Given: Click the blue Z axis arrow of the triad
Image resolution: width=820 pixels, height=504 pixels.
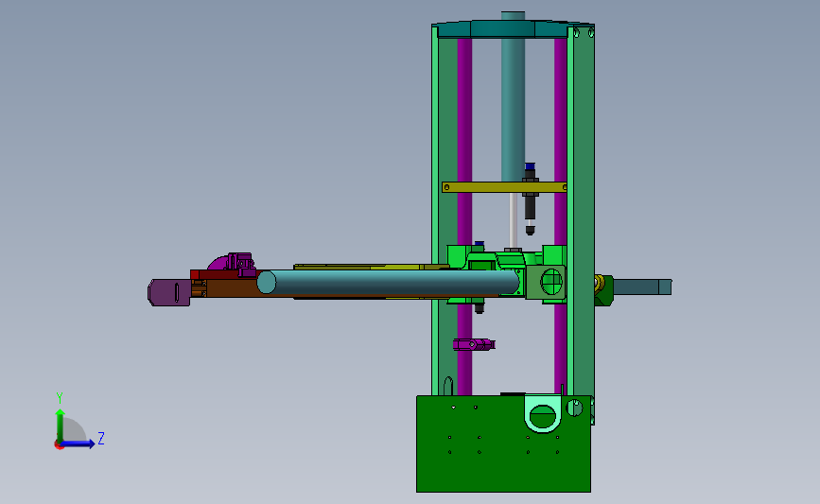Looking at the screenshot, I should click(x=79, y=443).
